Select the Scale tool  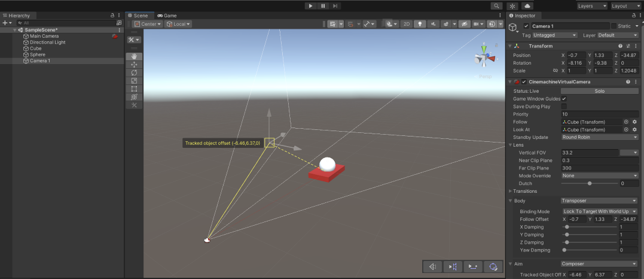click(134, 81)
